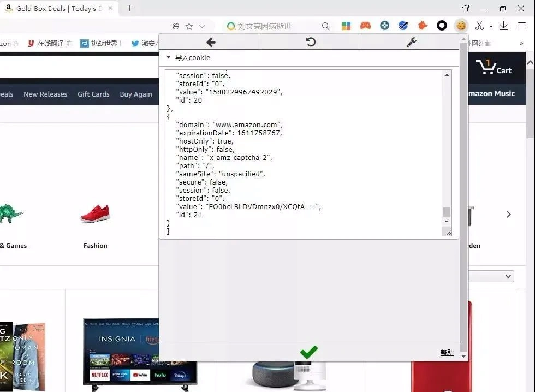Click the popup panel vertical scrollbar
This screenshot has height=392, width=535.
click(x=463, y=196)
